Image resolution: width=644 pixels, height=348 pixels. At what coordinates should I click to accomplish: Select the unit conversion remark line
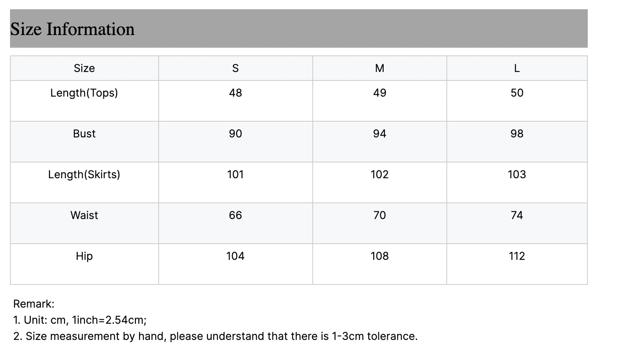[x=80, y=320]
